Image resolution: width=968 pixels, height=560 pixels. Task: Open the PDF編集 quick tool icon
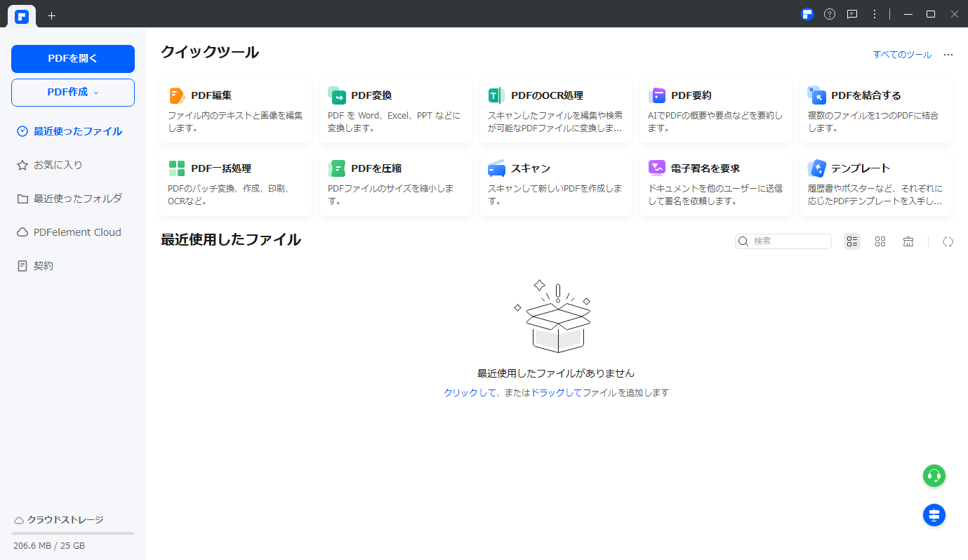click(177, 95)
